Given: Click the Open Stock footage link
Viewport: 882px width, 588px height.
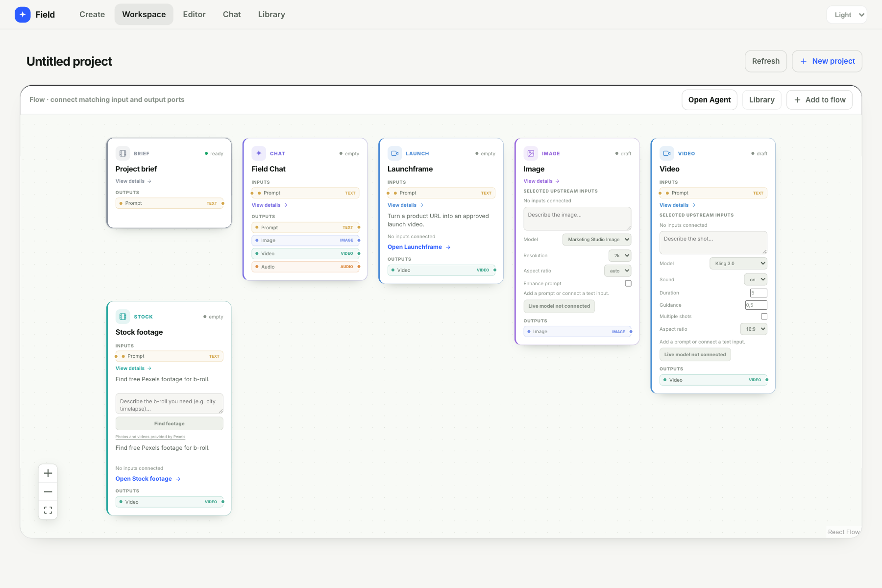Looking at the screenshot, I should pyautogui.click(x=148, y=479).
